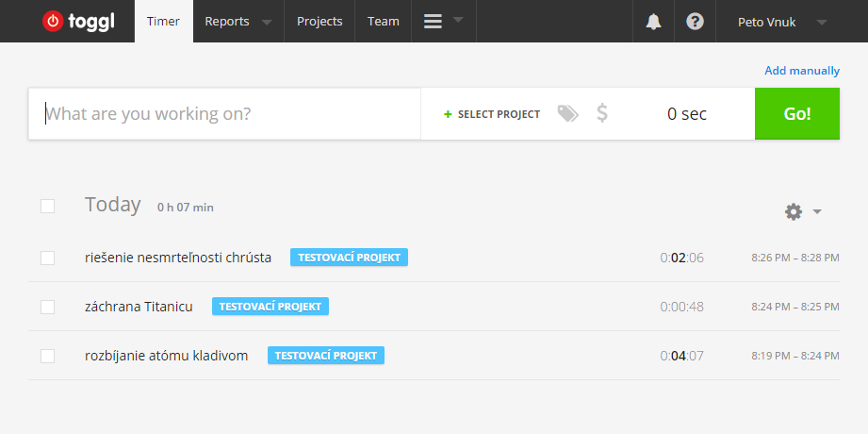868x434 pixels.
Task: Expand the Reports dropdown arrow
Action: click(x=267, y=22)
